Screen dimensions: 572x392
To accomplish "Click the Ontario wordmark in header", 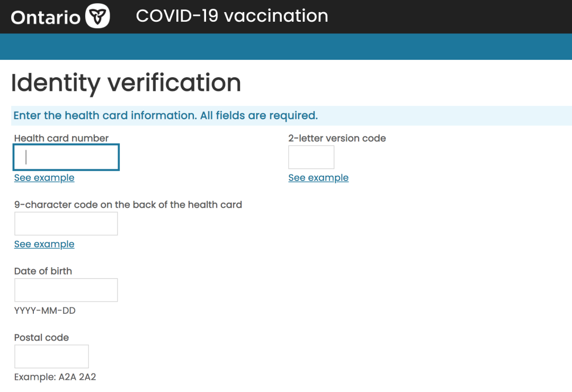I will point(46,17).
